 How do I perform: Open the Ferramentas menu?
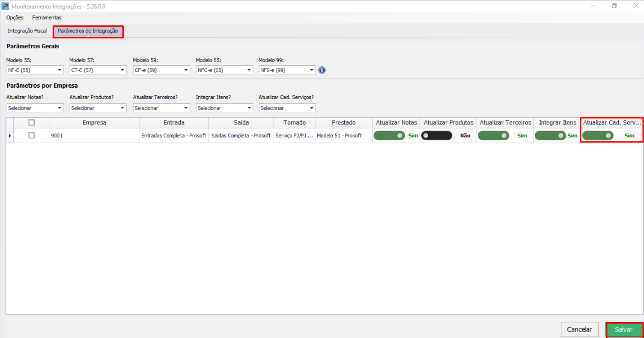tap(47, 18)
